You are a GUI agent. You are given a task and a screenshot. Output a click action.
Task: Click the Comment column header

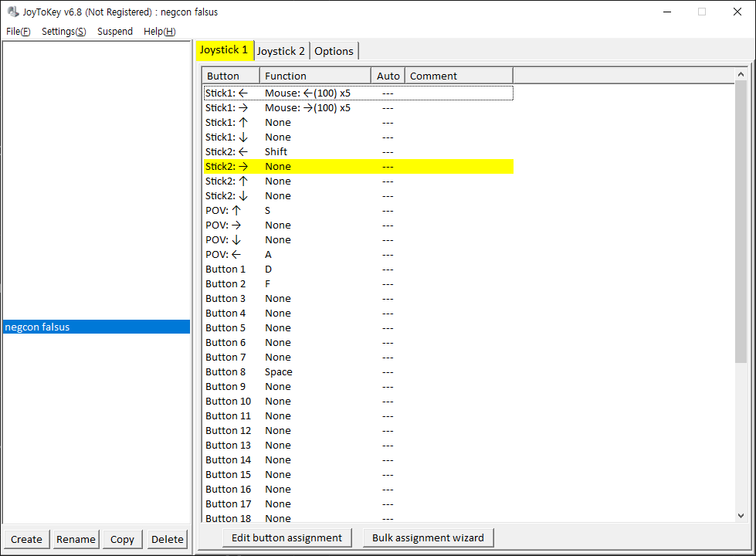tap(459, 76)
